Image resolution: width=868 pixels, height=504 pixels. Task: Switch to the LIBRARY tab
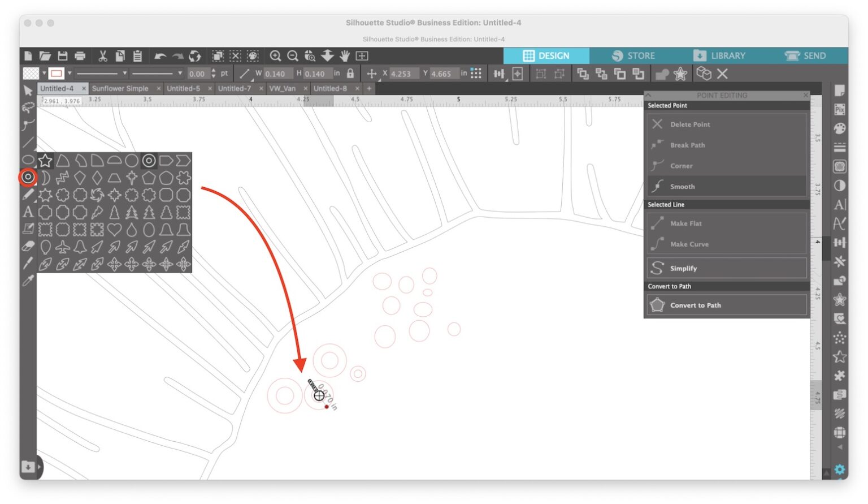click(x=721, y=55)
